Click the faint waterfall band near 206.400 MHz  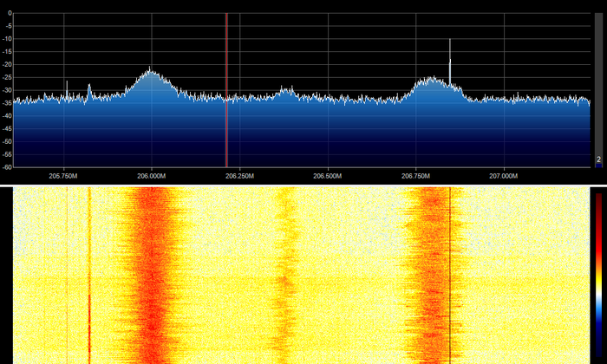tap(286, 276)
